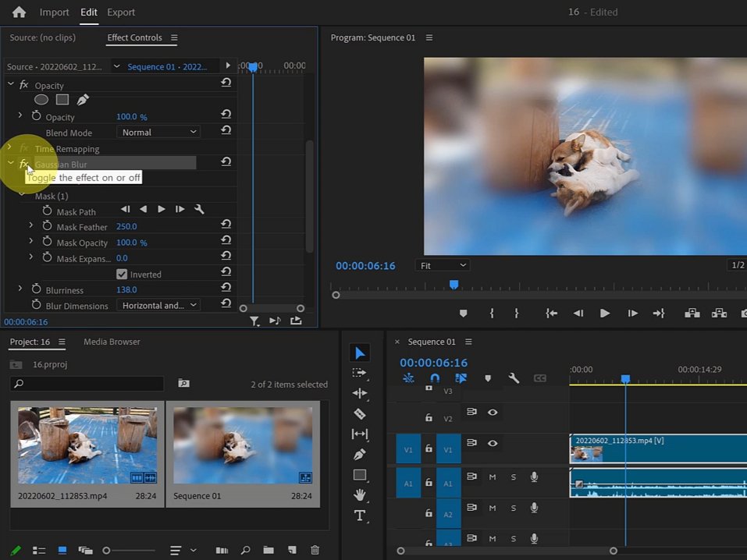This screenshot has width=747, height=560.
Task: Select the Pen tool in the tools panel
Action: 360,454
